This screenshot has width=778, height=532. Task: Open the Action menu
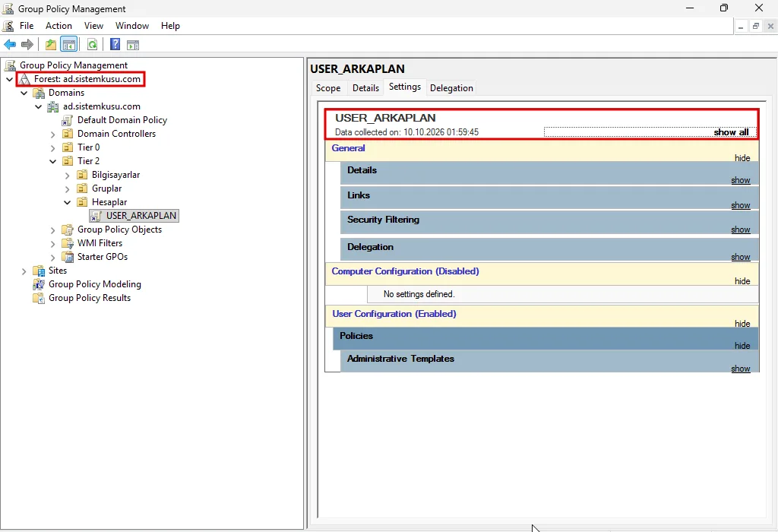pos(59,26)
